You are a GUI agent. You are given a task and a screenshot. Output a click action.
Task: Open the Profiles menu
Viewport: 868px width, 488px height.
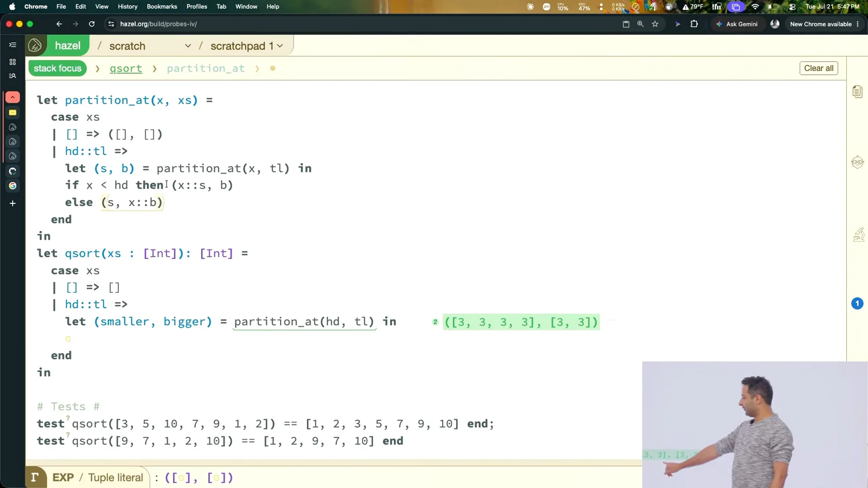(x=197, y=7)
